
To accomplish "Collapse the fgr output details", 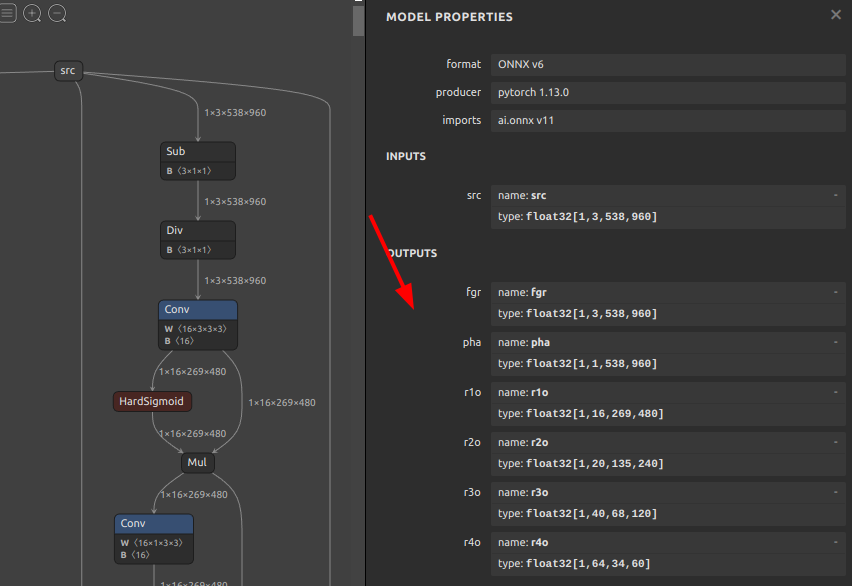I will [835, 292].
